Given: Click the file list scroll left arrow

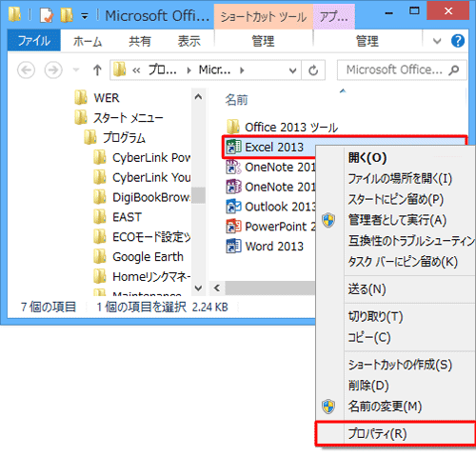Looking at the screenshot, I should 217,288.
